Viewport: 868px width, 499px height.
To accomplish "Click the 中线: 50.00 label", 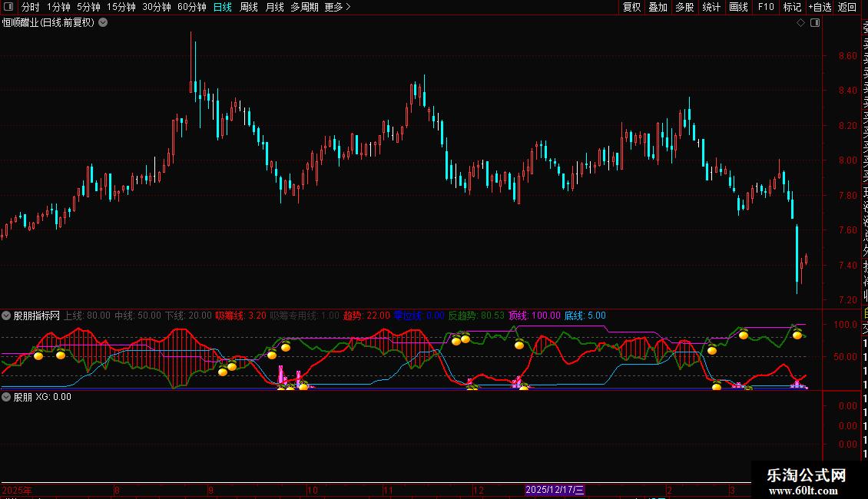I will pyautogui.click(x=137, y=316).
